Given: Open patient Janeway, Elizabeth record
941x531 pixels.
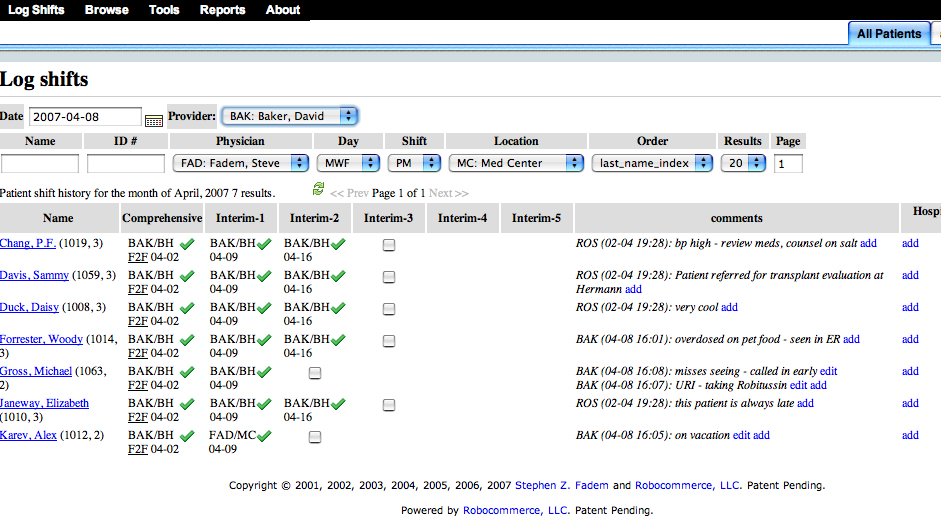Looking at the screenshot, I should coord(44,403).
